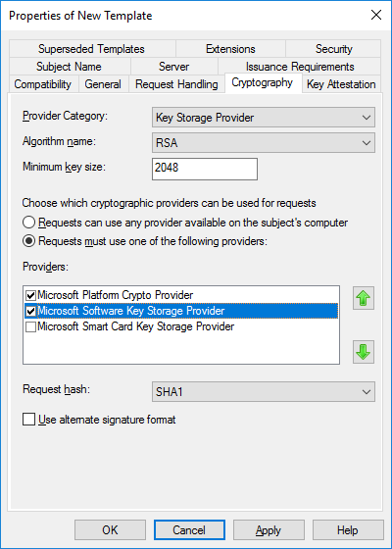Move selected provider down with green arrow

click(364, 352)
